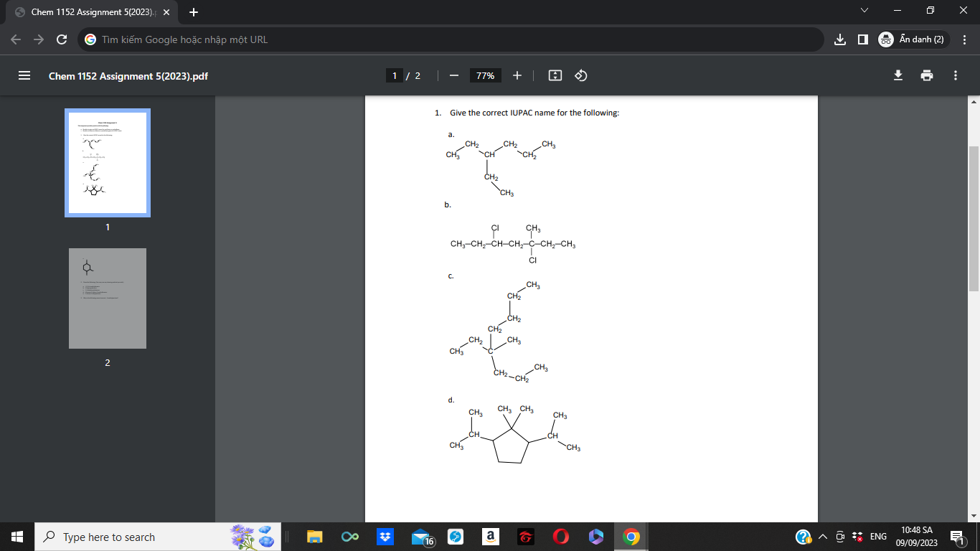
Task: Open Opera browser from the taskbar
Action: [x=560, y=537]
